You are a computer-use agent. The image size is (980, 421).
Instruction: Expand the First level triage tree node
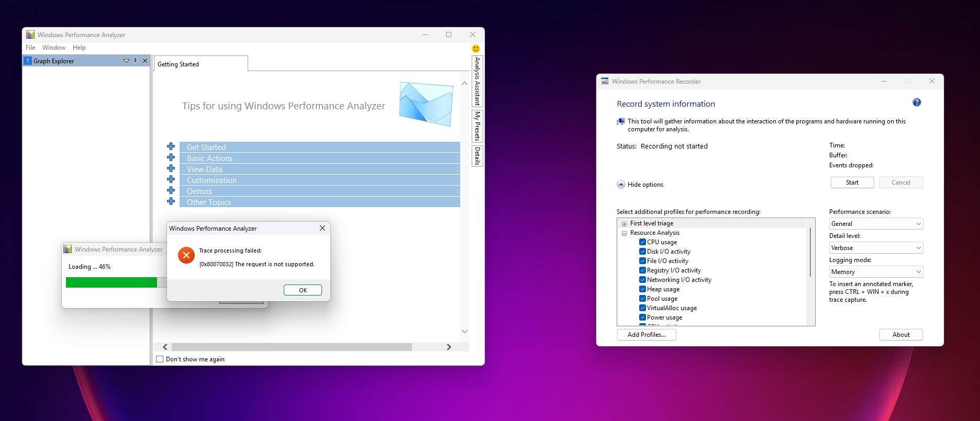point(624,224)
